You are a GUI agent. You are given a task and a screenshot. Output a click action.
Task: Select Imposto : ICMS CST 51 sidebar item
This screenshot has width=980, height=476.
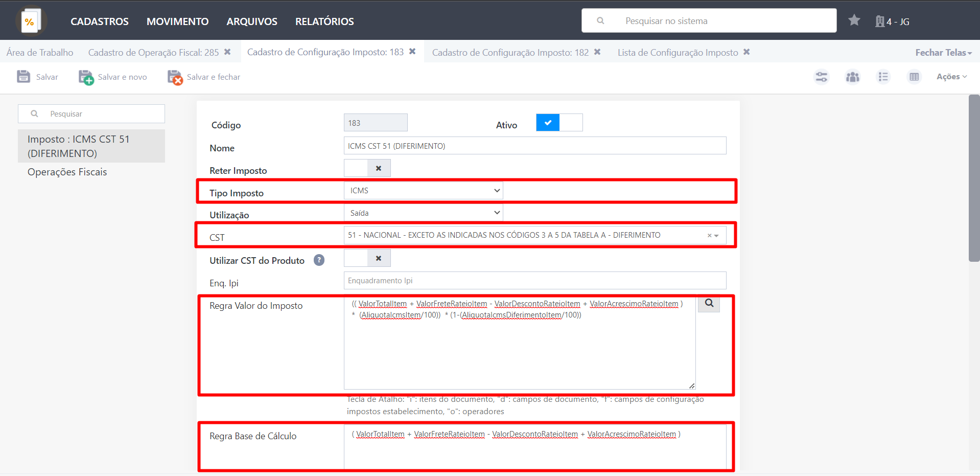click(x=91, y=146)
